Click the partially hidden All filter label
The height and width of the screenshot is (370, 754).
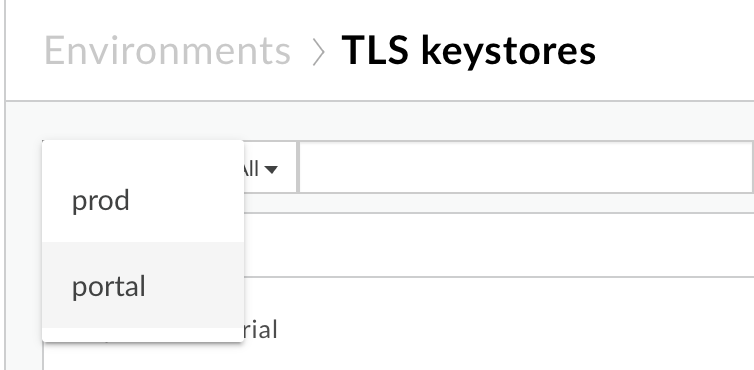pyautogui.click(x=251, y=169)
